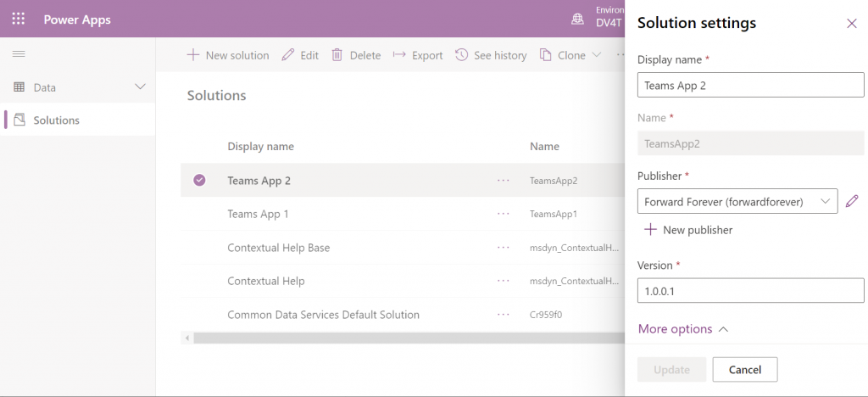The image size is (868, 397).
Task: Expand the Data section chevron
Action: pyautogui.click(x=141, y=87)
